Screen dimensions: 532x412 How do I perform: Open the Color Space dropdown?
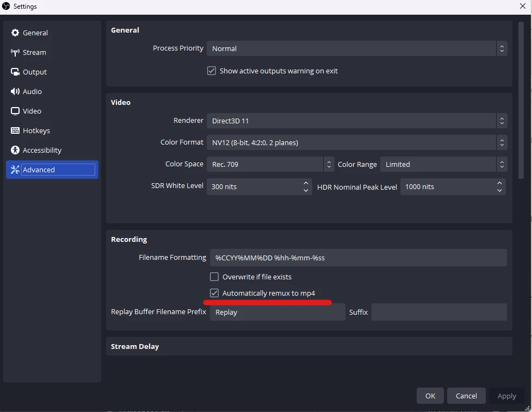click(270, 164)
